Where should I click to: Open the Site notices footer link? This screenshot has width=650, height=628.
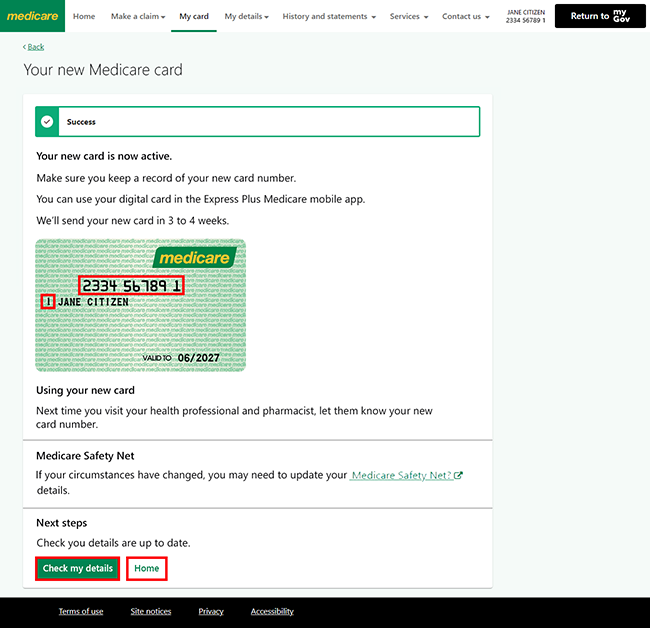151,611
